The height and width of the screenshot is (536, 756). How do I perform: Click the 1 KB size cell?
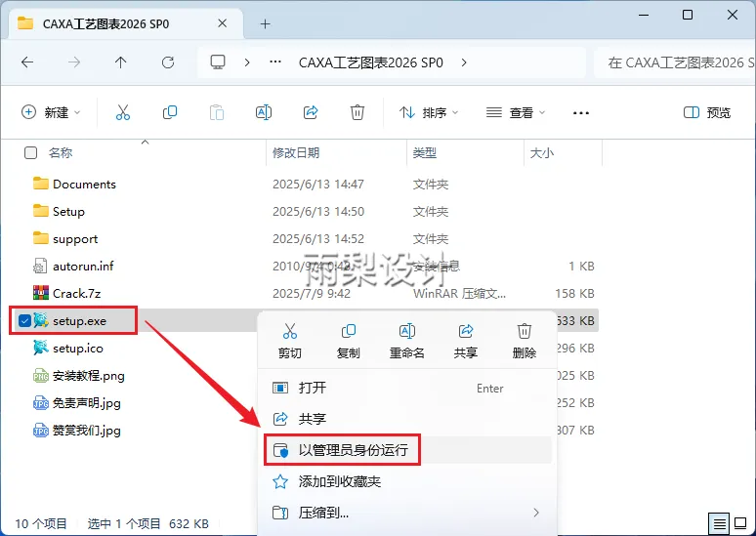581,267
